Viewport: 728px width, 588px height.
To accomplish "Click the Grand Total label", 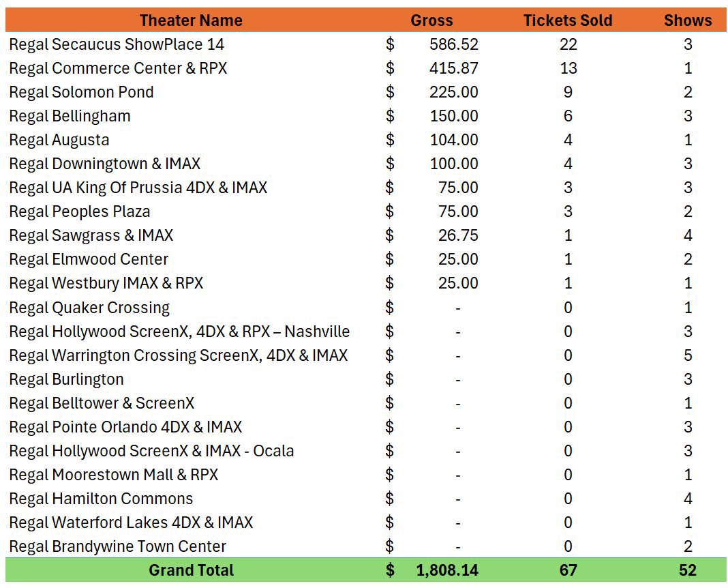I will [x=191, y=570].
